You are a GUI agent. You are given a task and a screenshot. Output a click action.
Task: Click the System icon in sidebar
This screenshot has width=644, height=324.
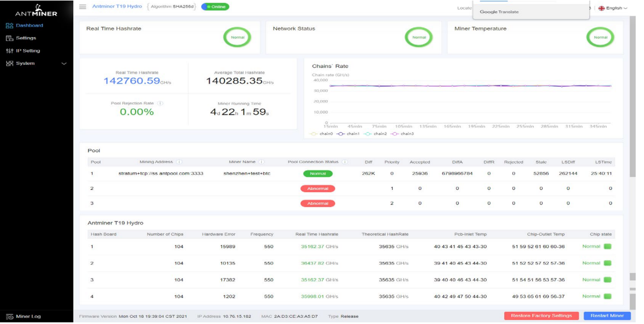coord(9,64)
